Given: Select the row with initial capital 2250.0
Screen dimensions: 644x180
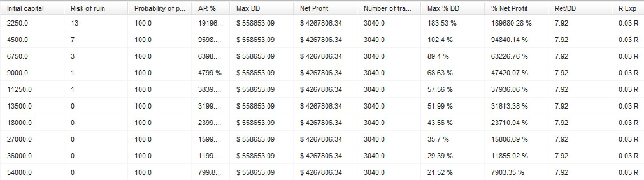Looking at the screenshot, I should pos(322,23).
